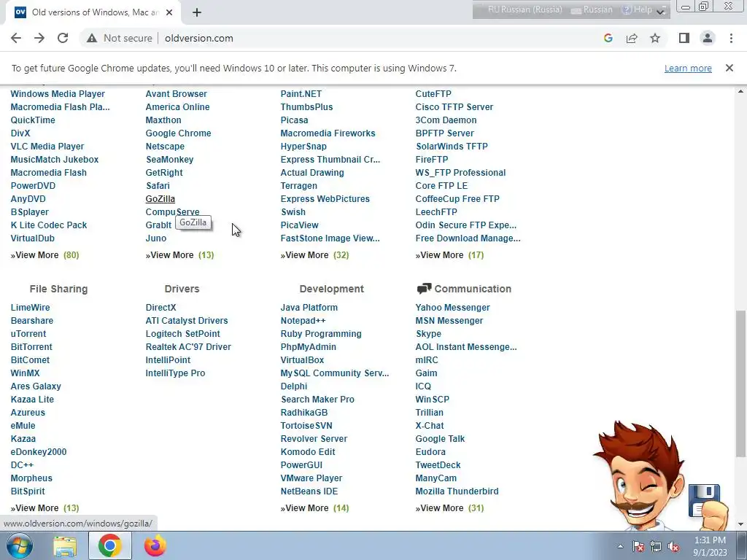
Task: Open a new browser tab
Action: pos(197,12)
